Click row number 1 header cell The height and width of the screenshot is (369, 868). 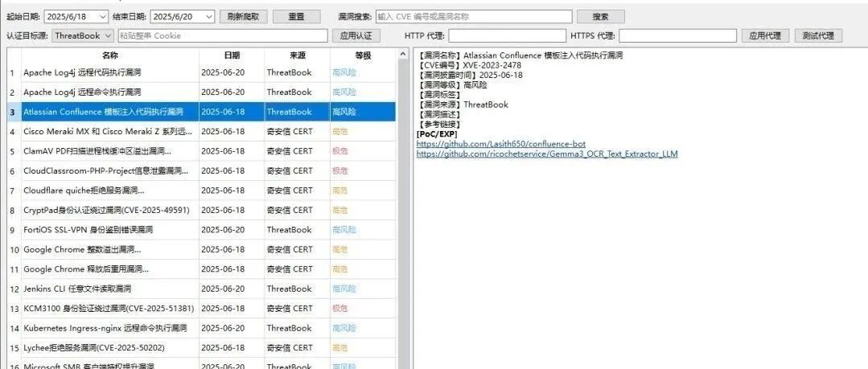[14, 72]
